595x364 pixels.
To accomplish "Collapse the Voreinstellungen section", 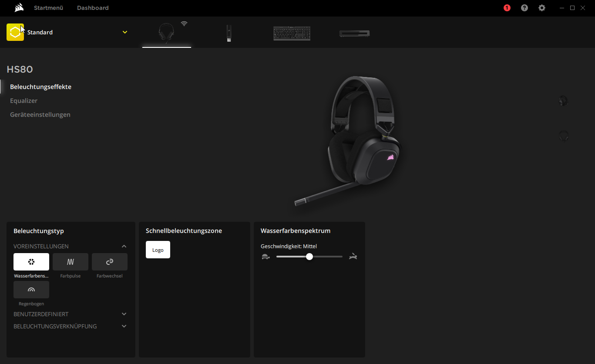I will (x=124, y=246).
